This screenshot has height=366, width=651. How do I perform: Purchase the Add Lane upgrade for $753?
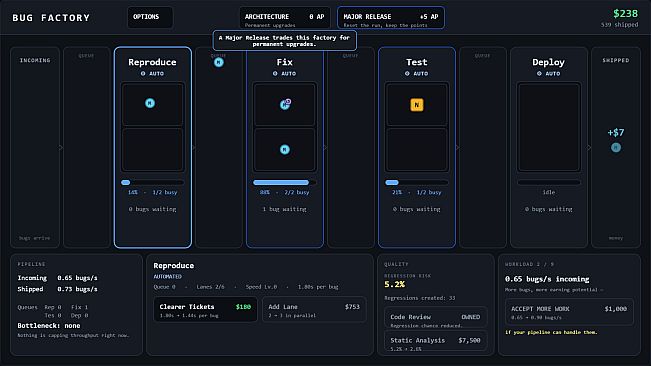point(314,310)
